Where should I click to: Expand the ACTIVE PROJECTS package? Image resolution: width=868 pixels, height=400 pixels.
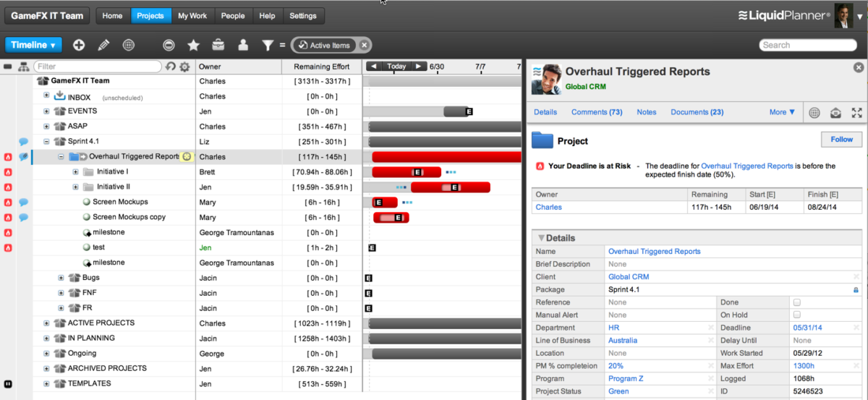[x=46, y=323]
